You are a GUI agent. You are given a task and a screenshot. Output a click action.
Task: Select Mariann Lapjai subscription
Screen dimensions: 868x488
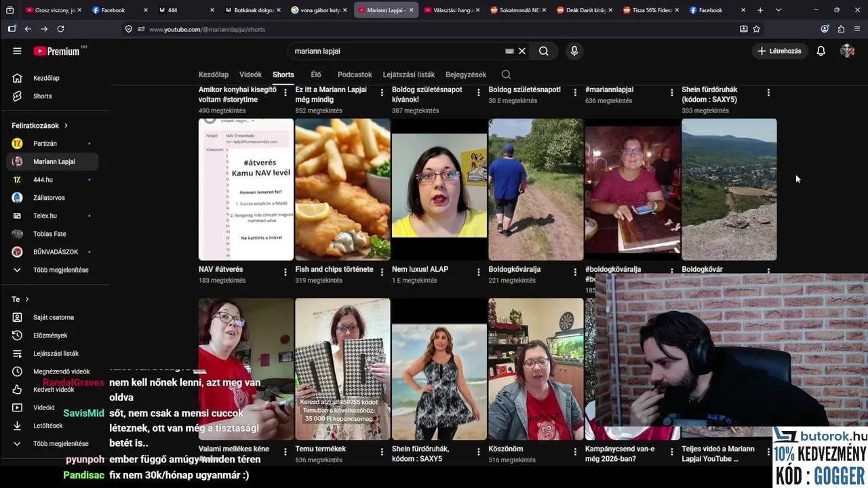click(52, 161)
